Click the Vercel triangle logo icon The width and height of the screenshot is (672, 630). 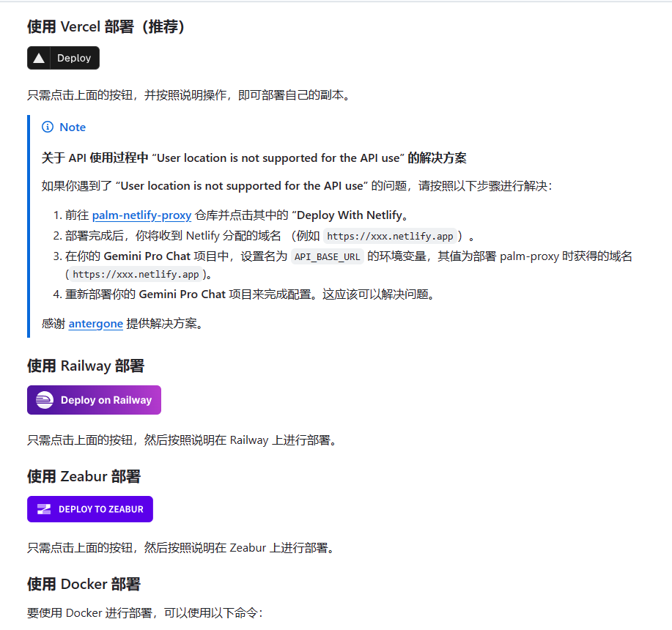point(39,58)
